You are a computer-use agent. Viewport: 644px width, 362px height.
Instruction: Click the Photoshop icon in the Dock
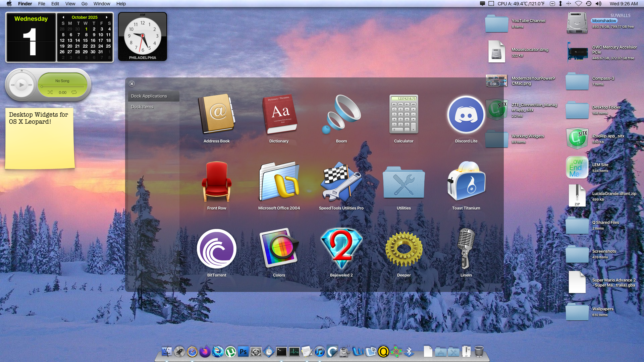tap(243, 352)
